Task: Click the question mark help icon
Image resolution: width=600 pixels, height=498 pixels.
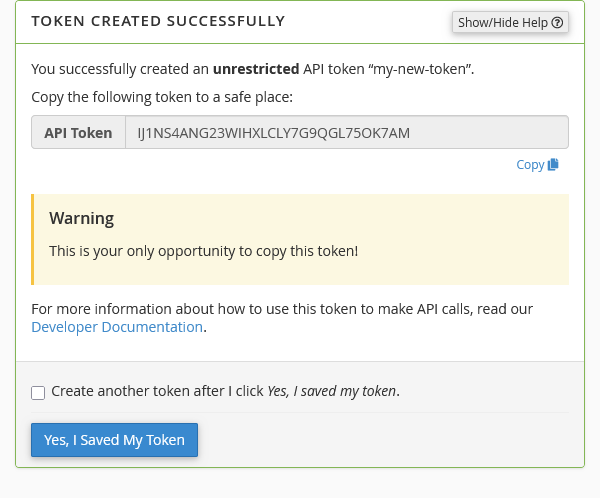Action: click(557, 22)
